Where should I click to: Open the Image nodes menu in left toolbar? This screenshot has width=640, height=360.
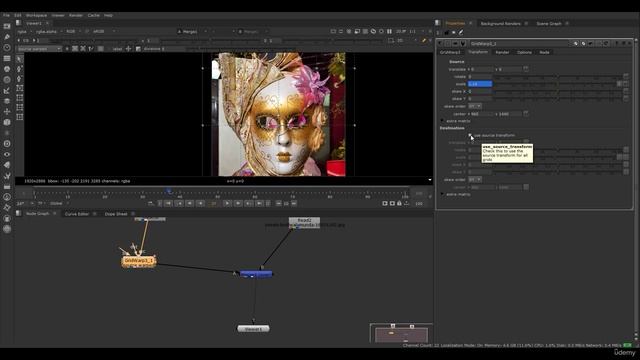(x=7, y=26)
